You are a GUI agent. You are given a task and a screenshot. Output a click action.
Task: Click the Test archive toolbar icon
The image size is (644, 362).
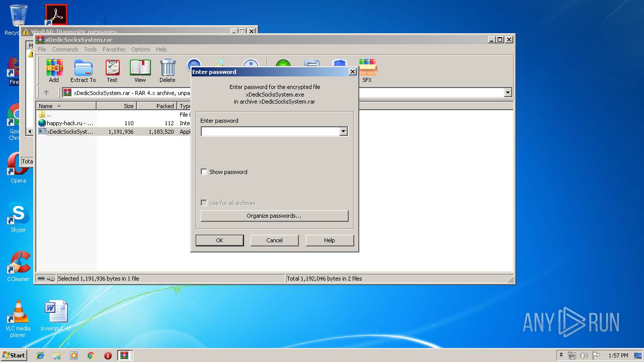[x=112, y=71]
